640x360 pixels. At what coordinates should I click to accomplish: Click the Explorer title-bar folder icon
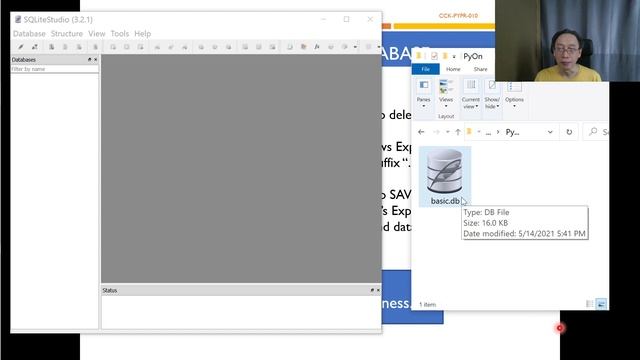419,56
